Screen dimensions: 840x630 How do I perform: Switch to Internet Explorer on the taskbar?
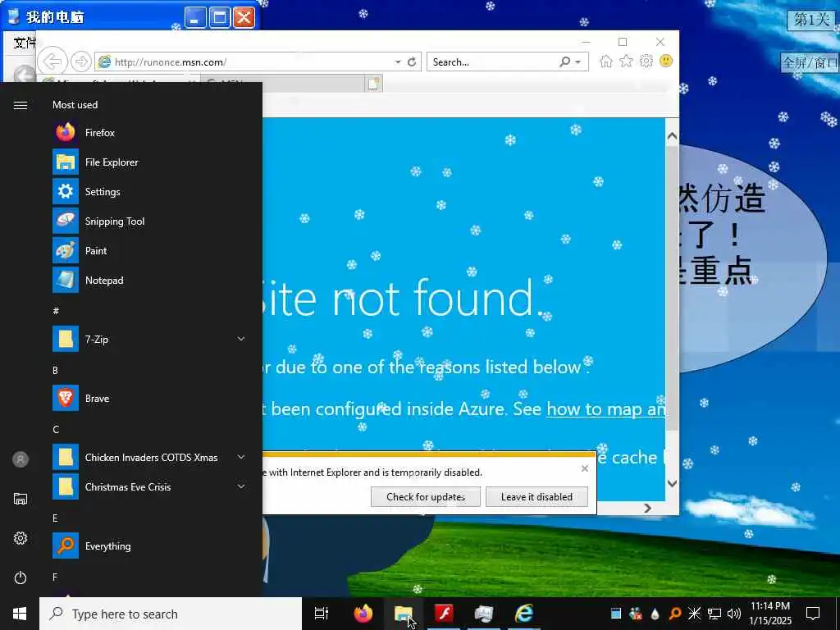point(524,614)
